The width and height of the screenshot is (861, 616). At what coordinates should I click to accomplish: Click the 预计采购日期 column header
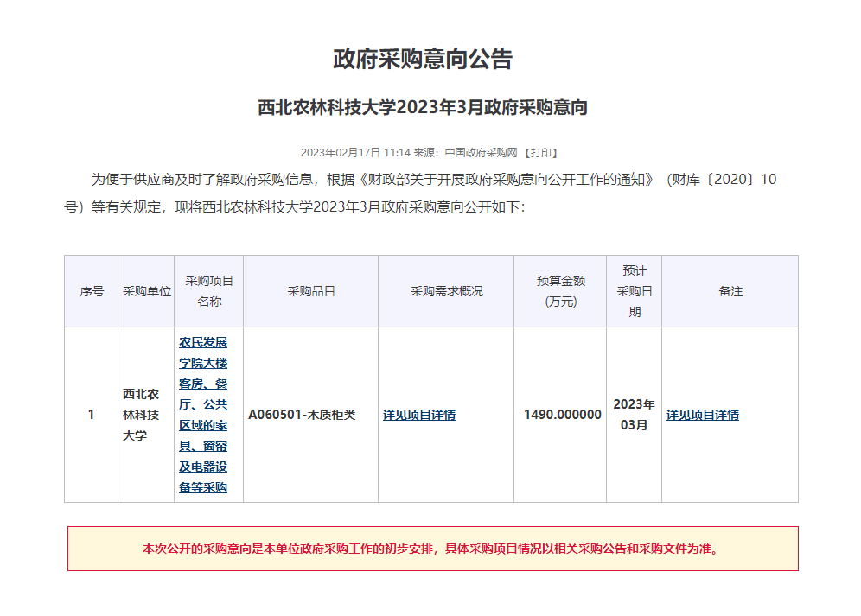tap(635, 291)
